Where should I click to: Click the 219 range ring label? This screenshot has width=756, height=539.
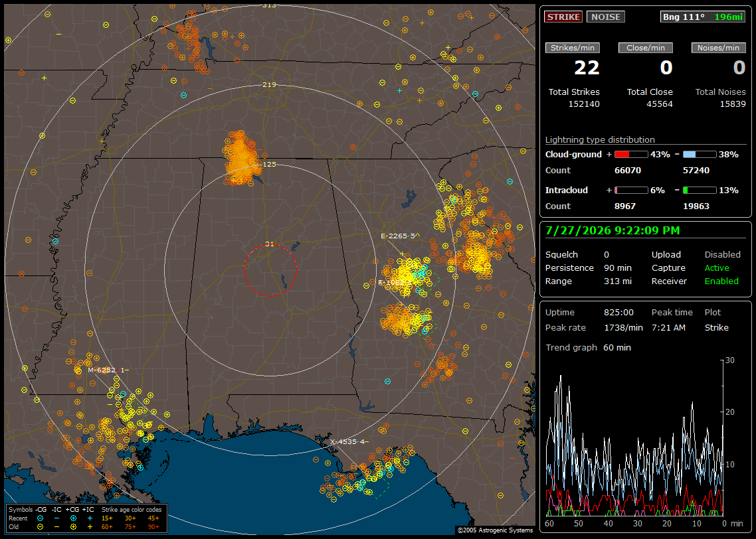click(x=270, y=85)
